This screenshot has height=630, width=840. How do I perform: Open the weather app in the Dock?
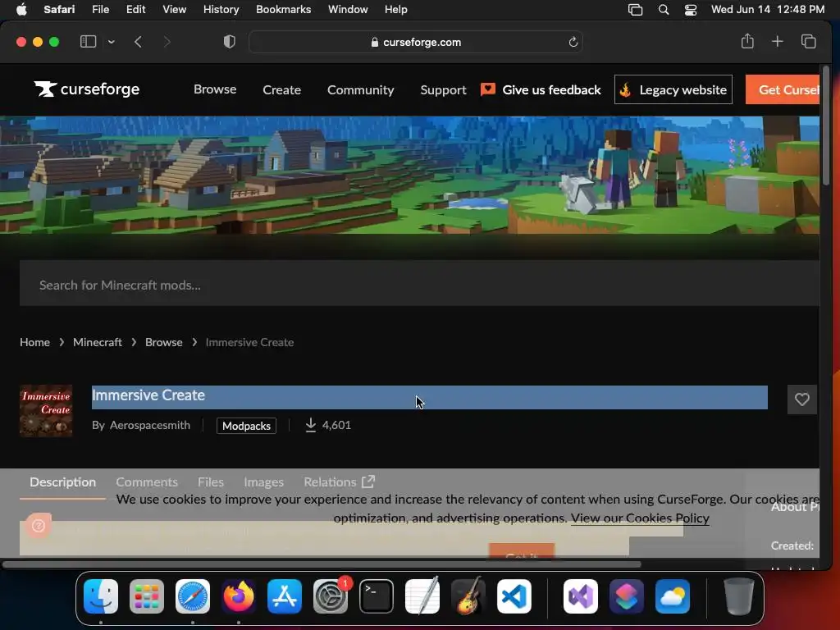pyautogui.click(x=673, y=596)
